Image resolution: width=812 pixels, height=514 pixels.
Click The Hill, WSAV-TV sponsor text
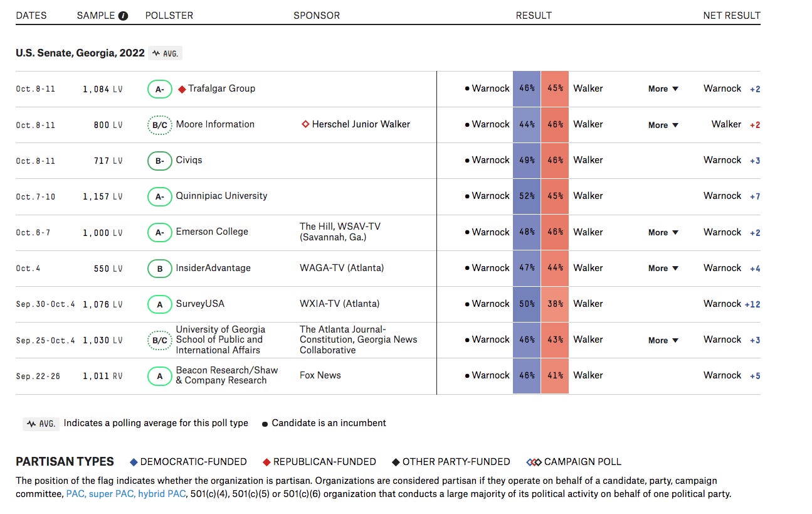[x=340, y=232]
